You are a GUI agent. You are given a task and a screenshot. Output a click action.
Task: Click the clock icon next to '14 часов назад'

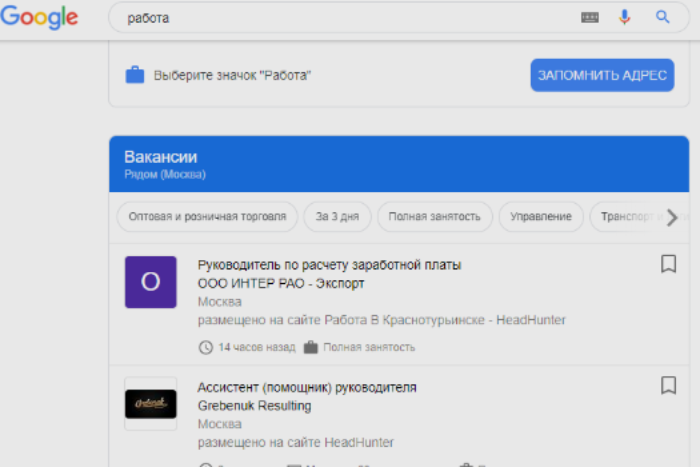coord(206,347)
